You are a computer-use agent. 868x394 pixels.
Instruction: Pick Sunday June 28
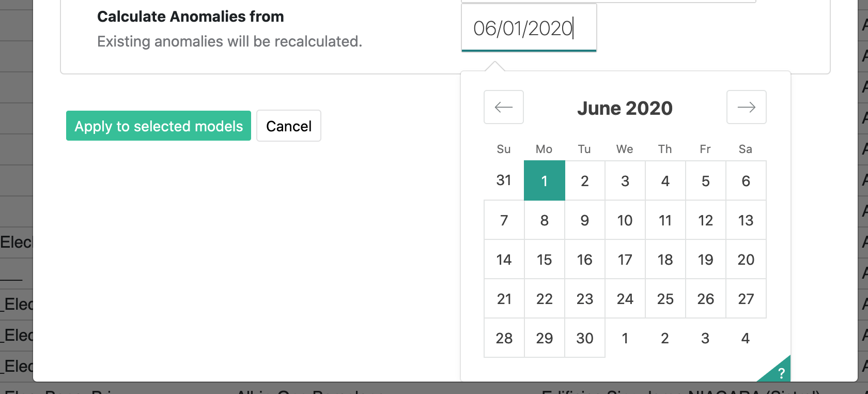[x=504, y=338]
